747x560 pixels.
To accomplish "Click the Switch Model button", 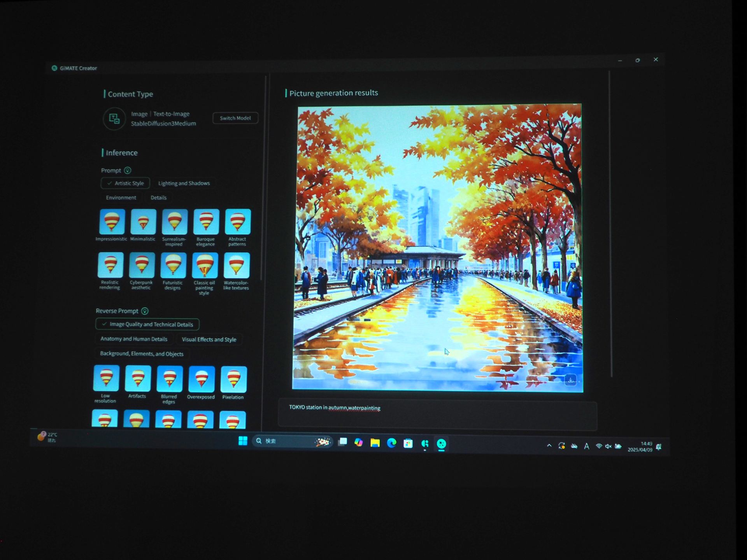I will coord(235,118).
